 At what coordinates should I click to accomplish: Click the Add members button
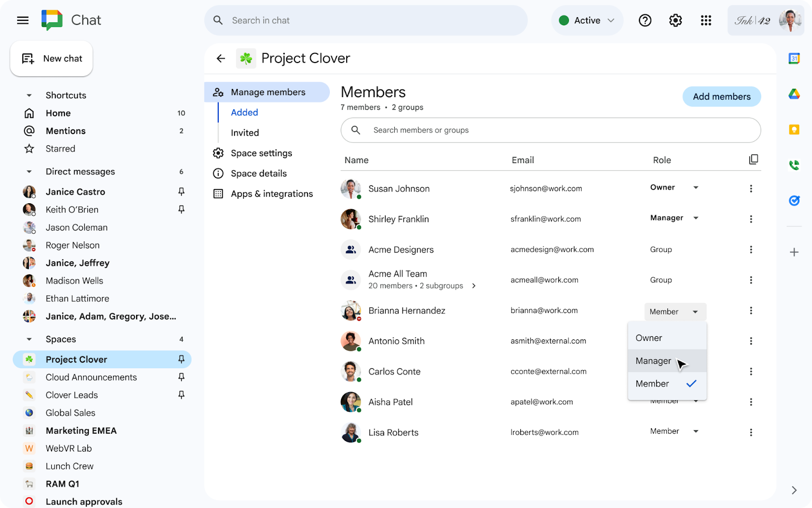tap(721, 97)
